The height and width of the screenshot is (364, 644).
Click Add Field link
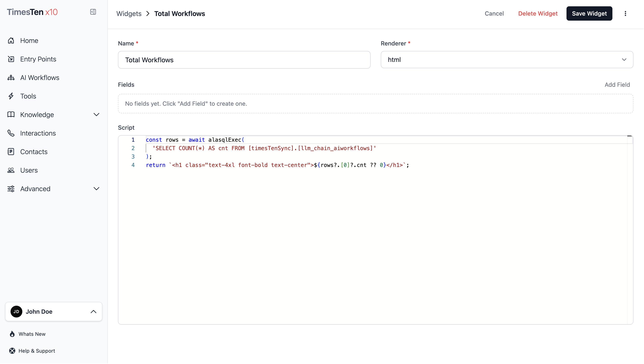tap(617, 84)
